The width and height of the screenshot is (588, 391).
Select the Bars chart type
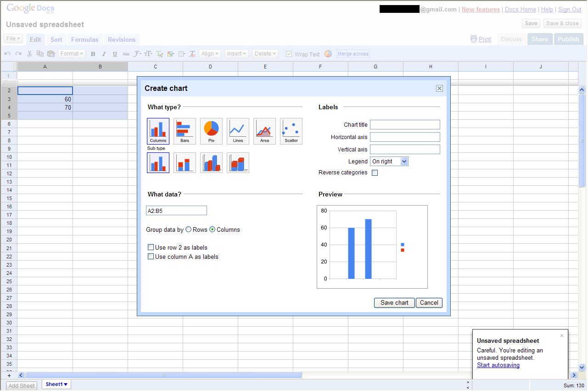tap(185, 130)
